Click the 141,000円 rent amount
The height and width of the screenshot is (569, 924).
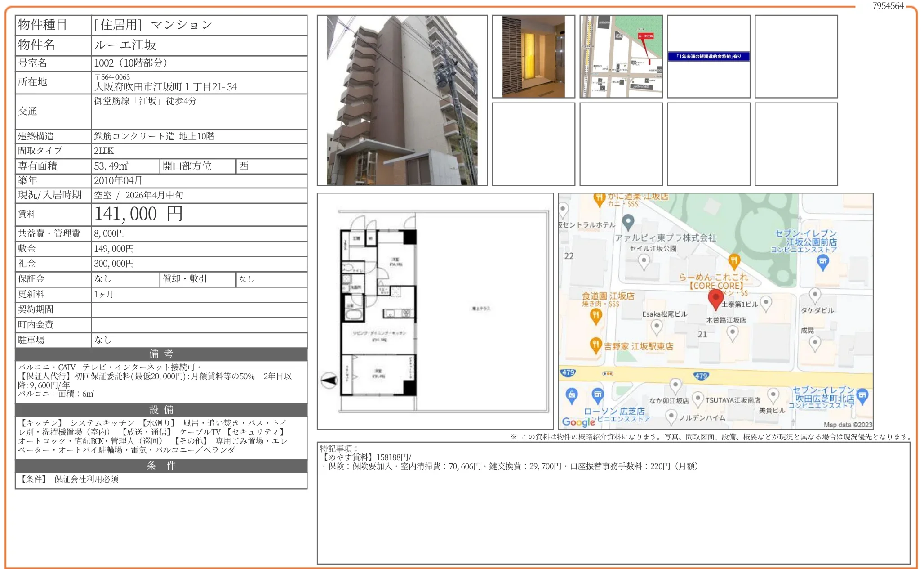coord(138,214)
